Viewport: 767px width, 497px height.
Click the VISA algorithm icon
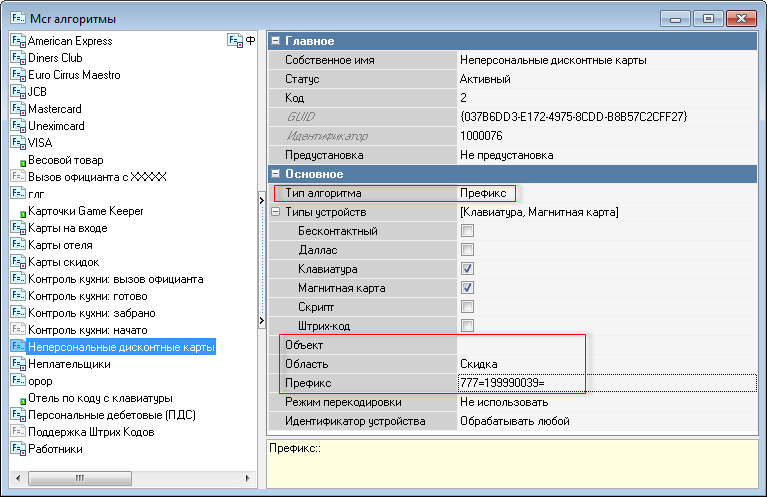(x=17, y=143)
